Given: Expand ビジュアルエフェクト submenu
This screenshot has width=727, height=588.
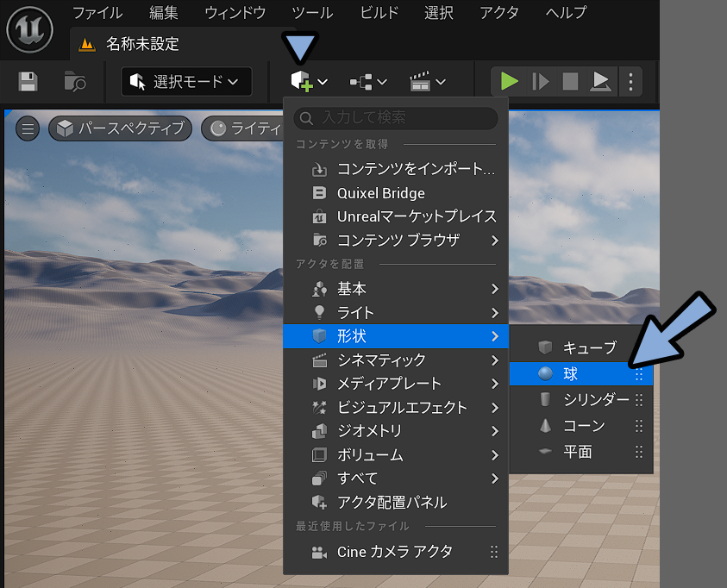Looking at the screenshot, I should 396,407.
